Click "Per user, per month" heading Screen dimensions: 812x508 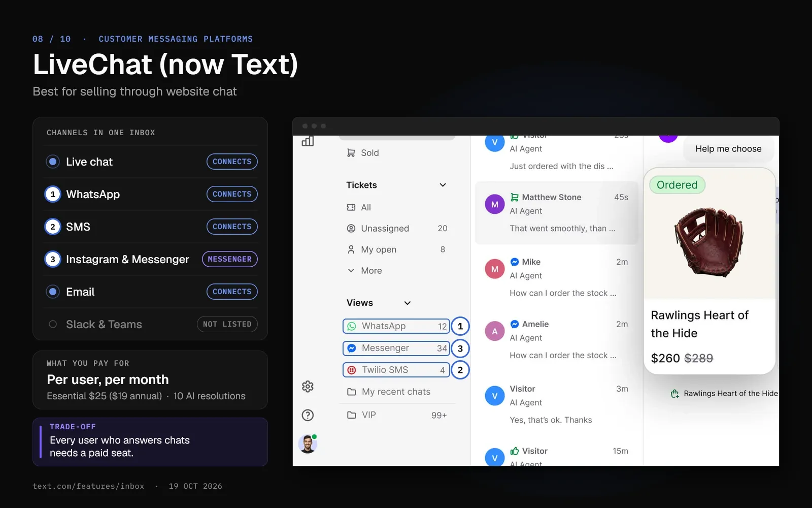coord(108,379)
